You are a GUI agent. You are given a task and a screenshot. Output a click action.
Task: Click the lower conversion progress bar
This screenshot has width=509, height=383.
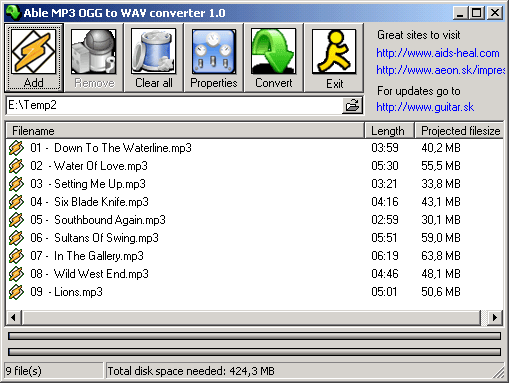254,352
